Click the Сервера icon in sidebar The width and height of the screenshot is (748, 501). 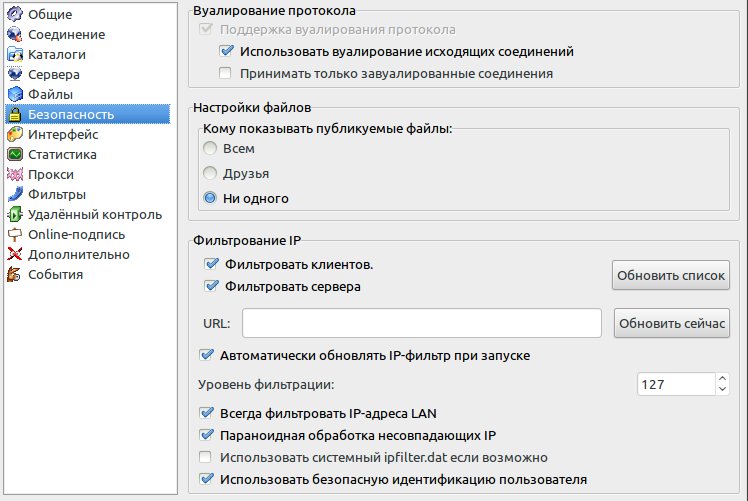[15, 74]
